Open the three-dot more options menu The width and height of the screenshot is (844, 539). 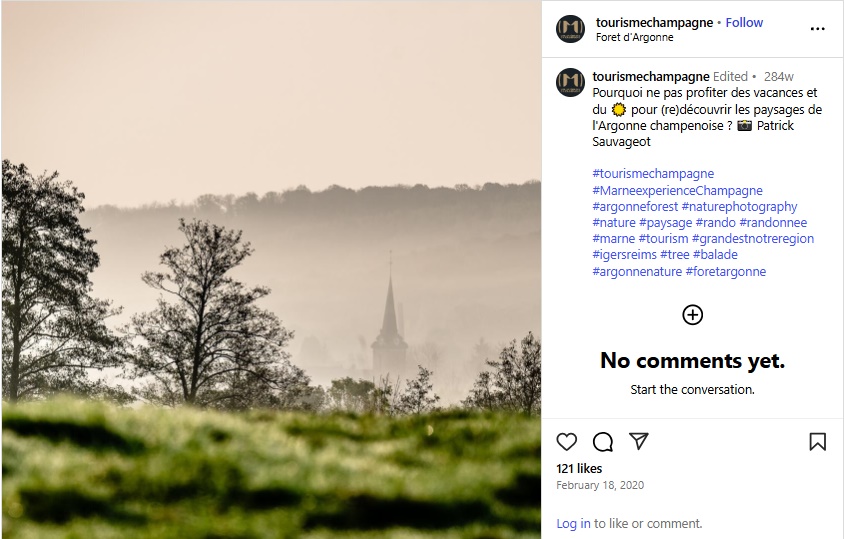(817, 29)
